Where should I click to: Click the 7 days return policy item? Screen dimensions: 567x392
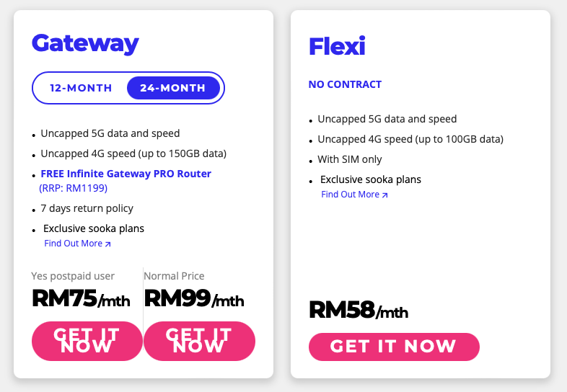[87, 208]
